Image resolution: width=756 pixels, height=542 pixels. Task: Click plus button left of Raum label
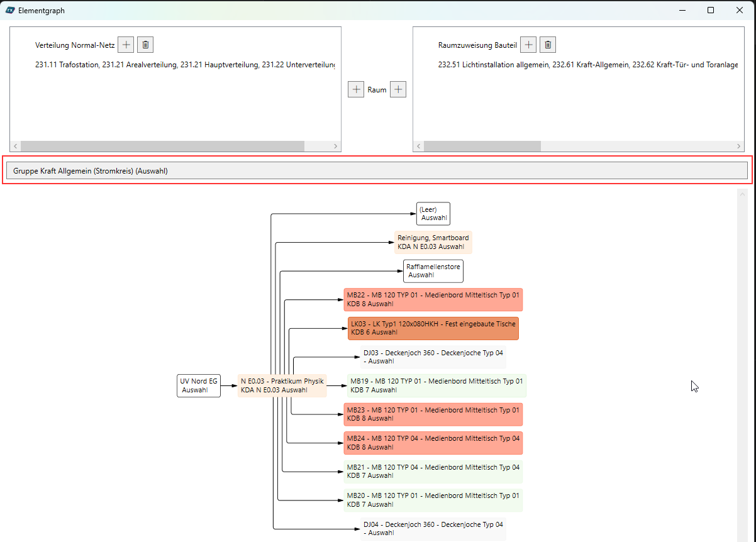click(x=356, y=90)
